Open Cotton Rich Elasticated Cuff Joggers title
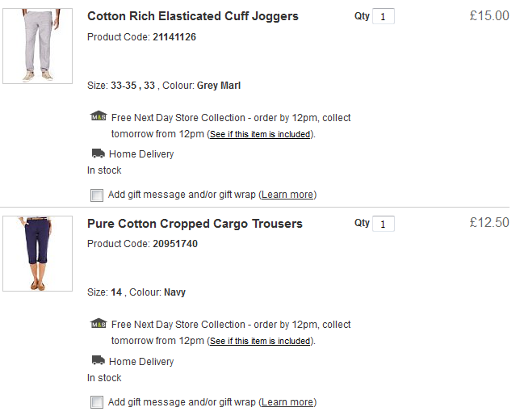Screen dimensions: 520x420 click(x=192, y=16)
